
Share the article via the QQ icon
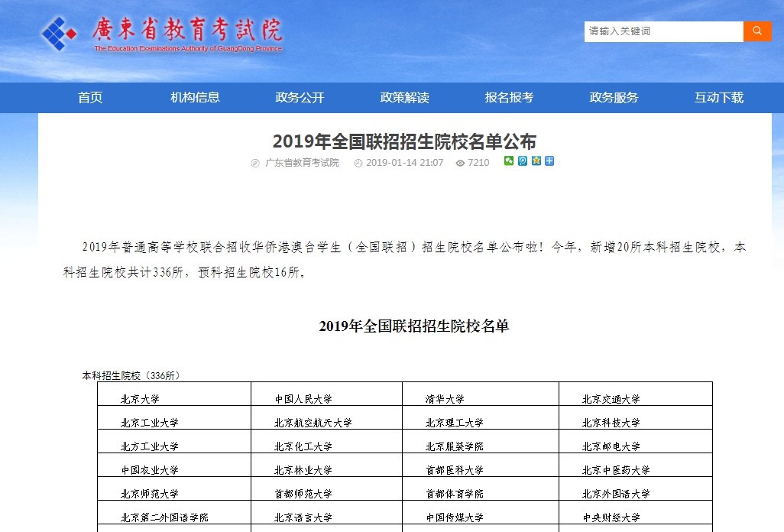pos(523,161)
